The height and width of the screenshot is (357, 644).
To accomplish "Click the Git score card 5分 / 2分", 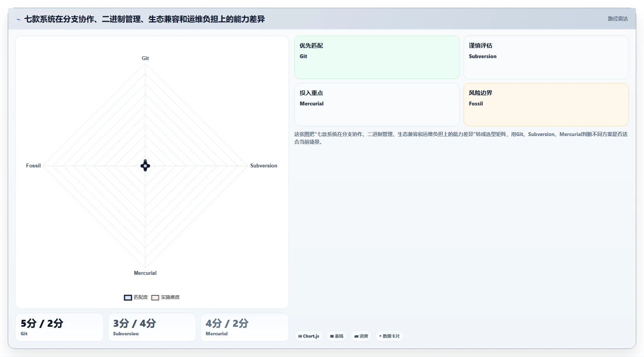I will (x=59, y=327).
